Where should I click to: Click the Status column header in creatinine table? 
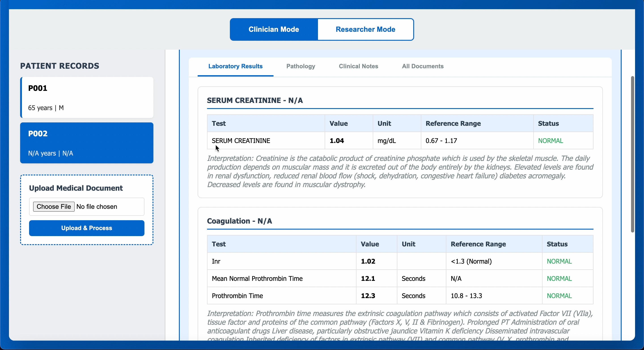pyautogui.click(x=548, y=123)
